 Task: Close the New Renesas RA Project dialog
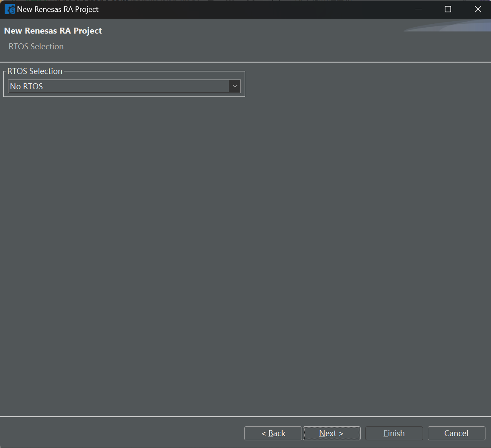[x=478, y=9]
